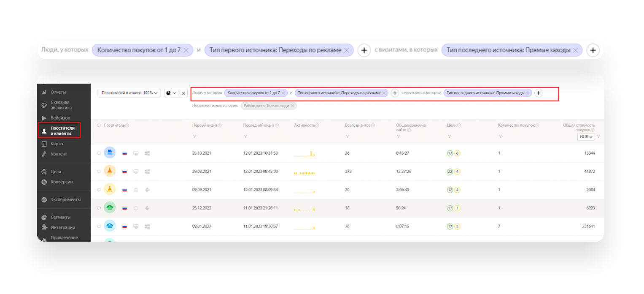This screenshot has height=294, width=644.
Task: Expand the RUB currency selector
Action: [586, 137]
